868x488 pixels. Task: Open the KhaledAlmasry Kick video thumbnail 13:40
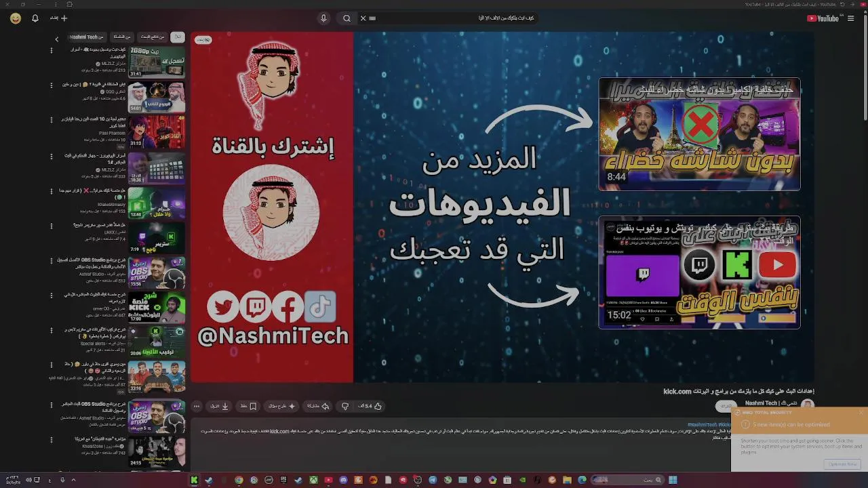(x=156, y=202)
